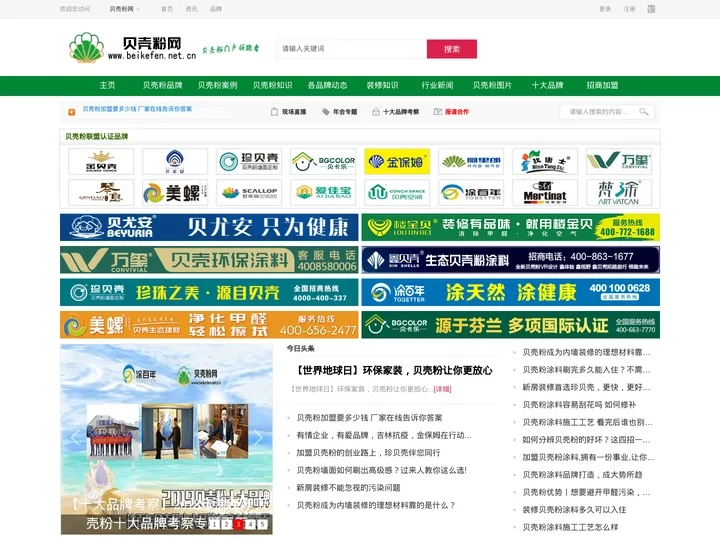Click the 现场直播 icon link
The image size is (720, 540).
[x=288, y=112]
